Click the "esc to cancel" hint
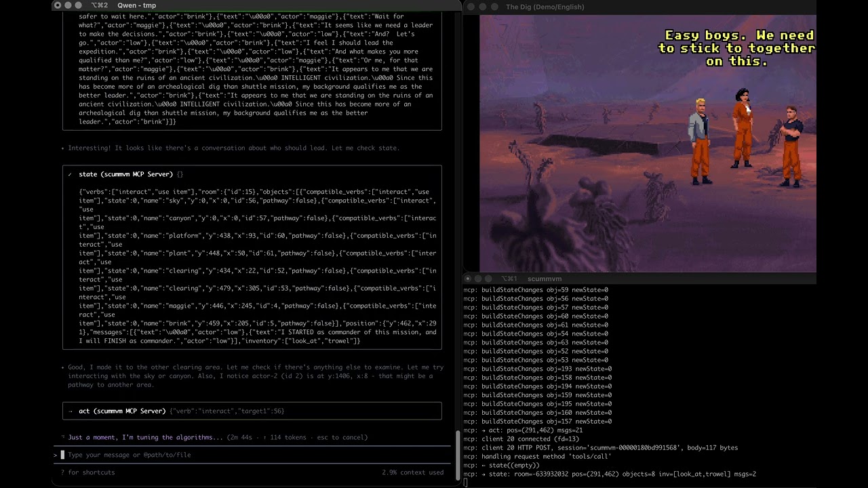Image resolution: width=868 pixels, height=488 pixels. tap(338, 437)
